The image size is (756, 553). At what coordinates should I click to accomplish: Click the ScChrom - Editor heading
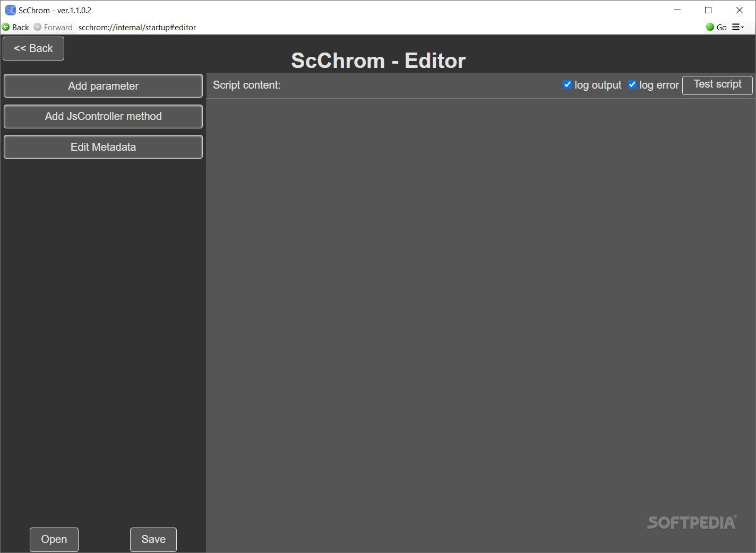point(379,61)
